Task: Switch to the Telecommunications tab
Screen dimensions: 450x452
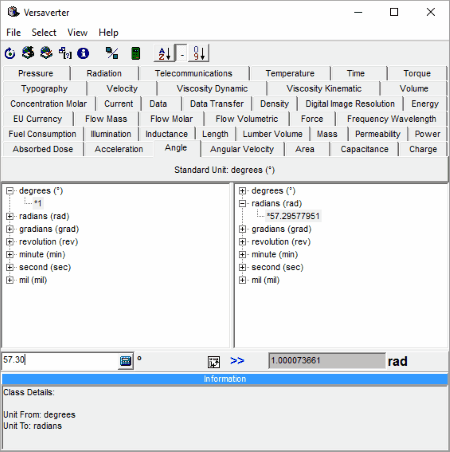Action: coord(193,73)
